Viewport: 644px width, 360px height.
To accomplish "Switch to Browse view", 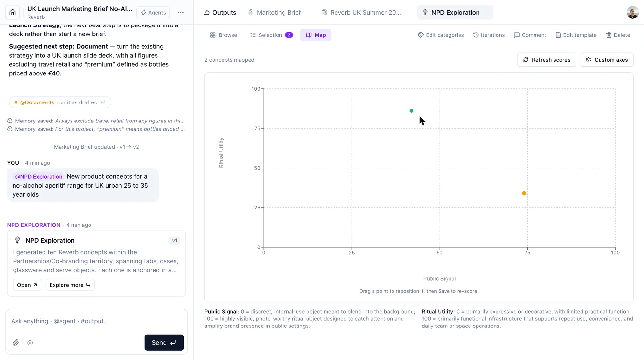I will click(223, 35).
